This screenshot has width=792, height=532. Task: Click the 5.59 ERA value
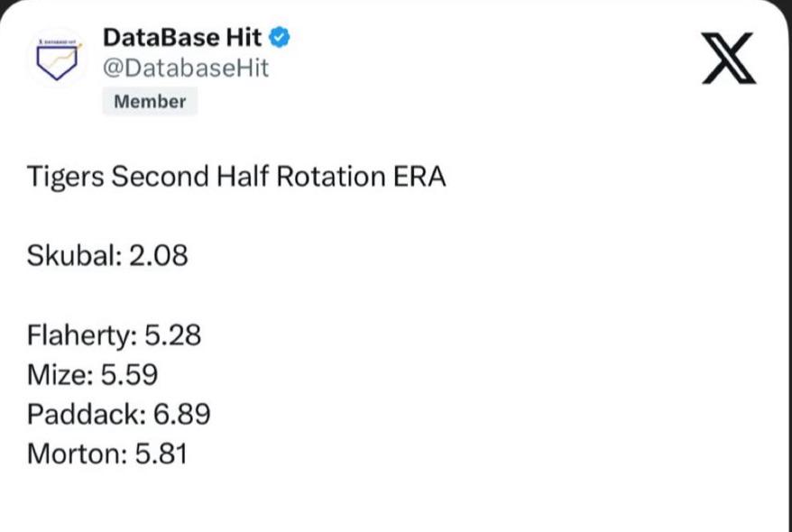click(129, 375)
